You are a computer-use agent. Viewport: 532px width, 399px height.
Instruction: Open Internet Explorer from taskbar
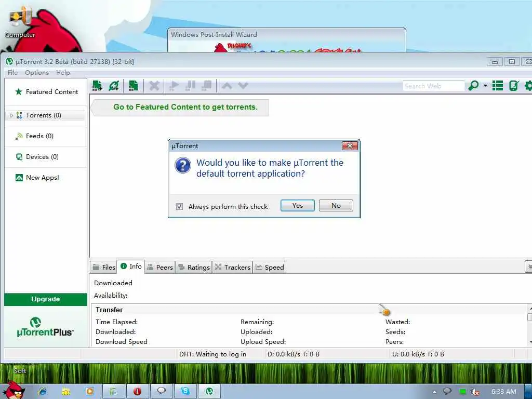pos(43,392)
